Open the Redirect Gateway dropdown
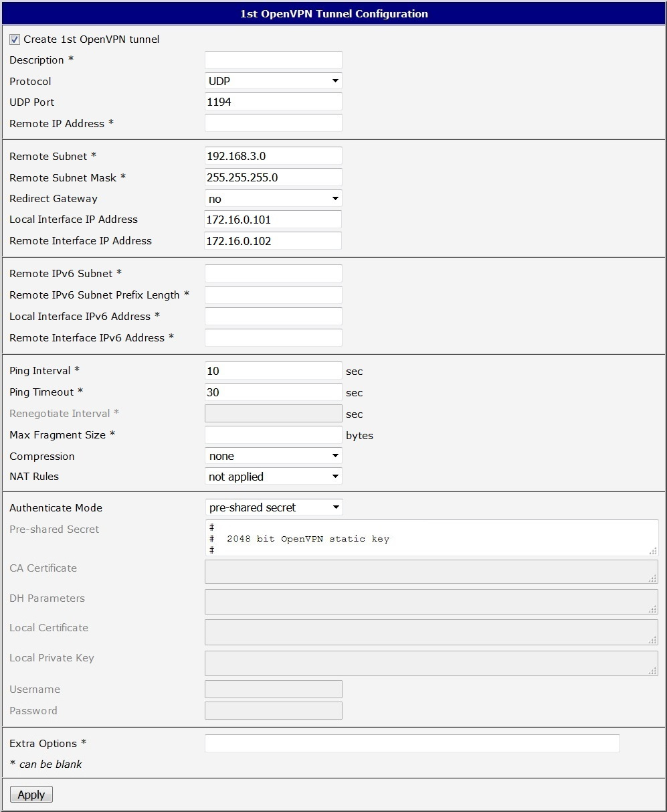The height and width of the screenshot is (812, 667). (x=273, y=199)
